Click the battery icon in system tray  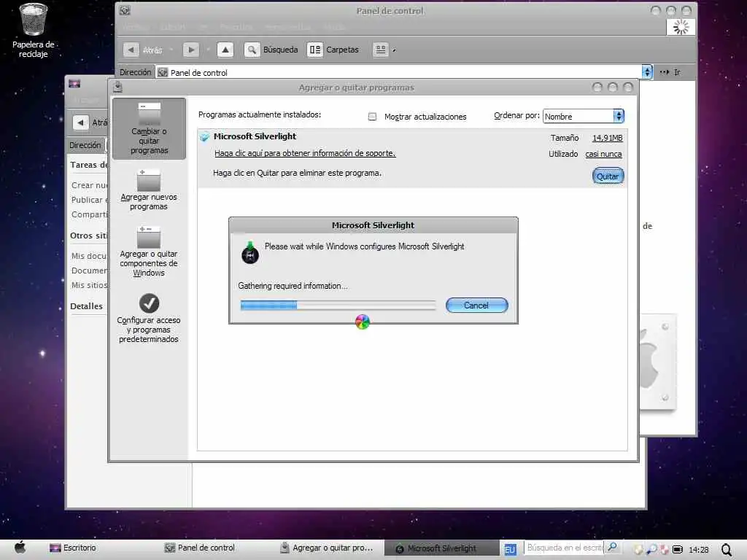pyautogui.click(x=678, y=550)
